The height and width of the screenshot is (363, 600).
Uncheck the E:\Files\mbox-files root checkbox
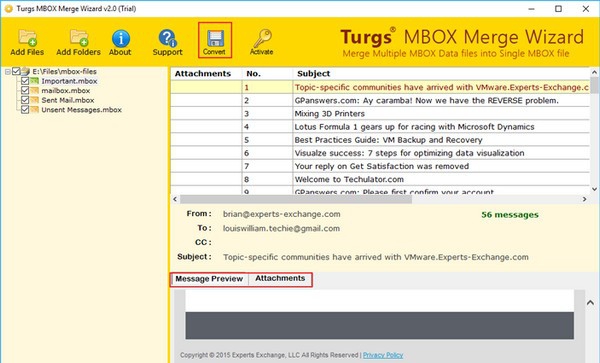[x=16, y=71]
